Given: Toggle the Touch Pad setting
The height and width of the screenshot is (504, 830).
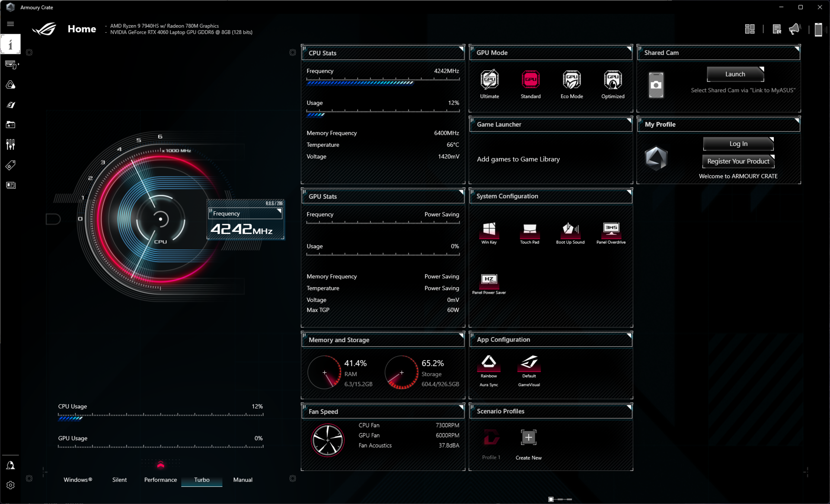Looking at the screenshot, I should click(x=530, y=229).
